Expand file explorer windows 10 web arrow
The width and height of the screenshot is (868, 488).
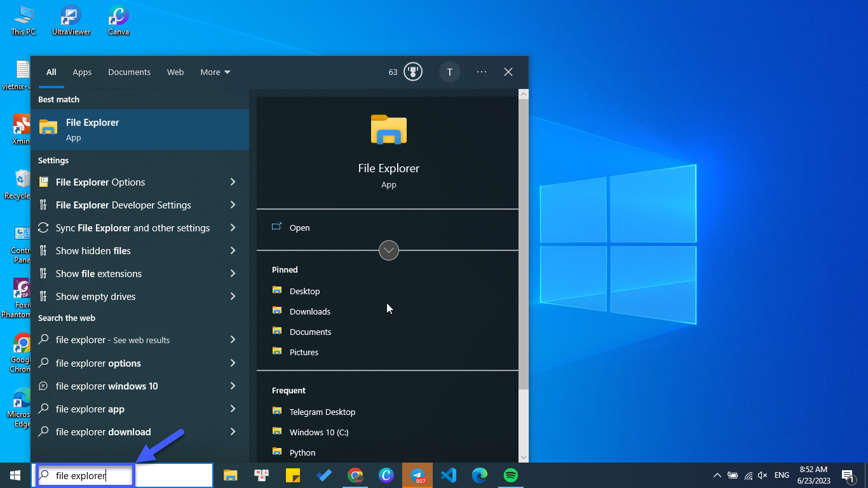(233, 386)
